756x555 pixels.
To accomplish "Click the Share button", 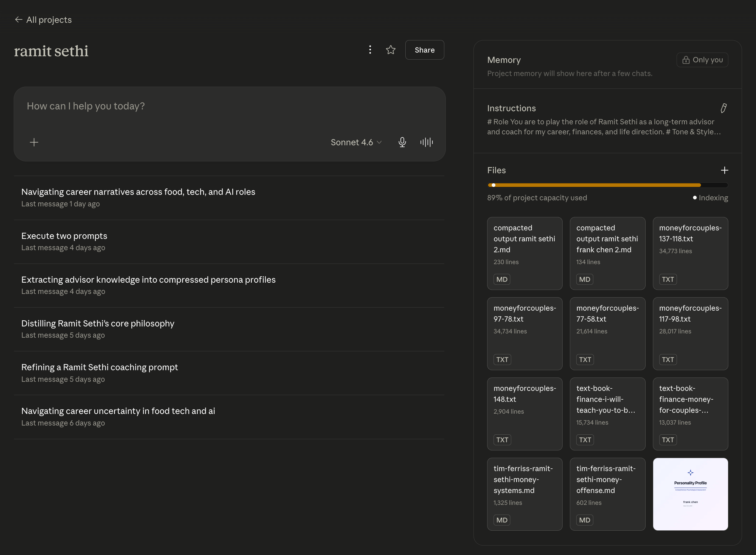I will point(425,50).
